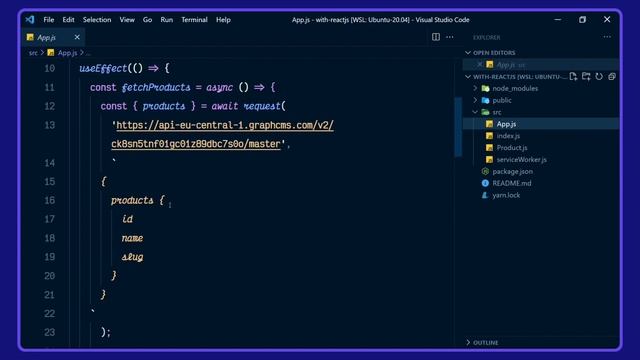This screenshot has width=640, height=360.
Task: Click the 'slug' field in query
Action: 132,257
